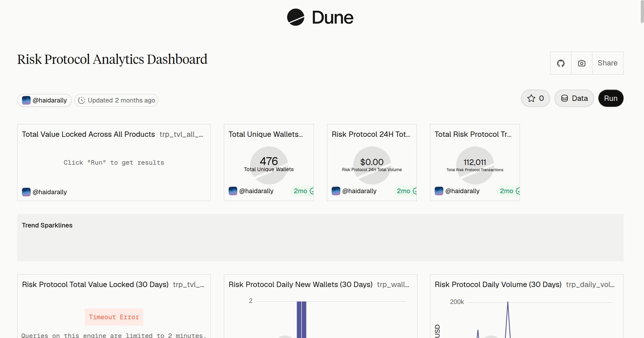The width and height of the screenshot is (644, 338).
Task: Click 2mo freshness badge in Unique Wallets card
Action: pyautogui.click(x=302, y=191)
